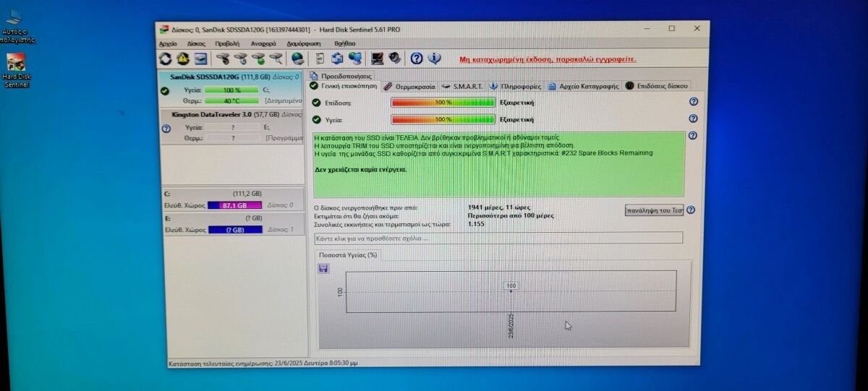868x391 pixels.
Task: Switch to the Επιδόσεις δίσκου tab
Action: pos(656,86)
